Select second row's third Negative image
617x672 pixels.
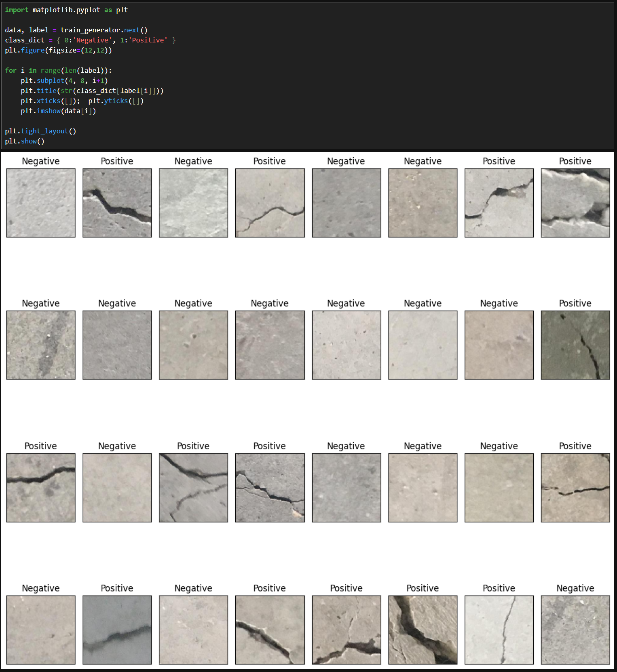click(194, 345)
